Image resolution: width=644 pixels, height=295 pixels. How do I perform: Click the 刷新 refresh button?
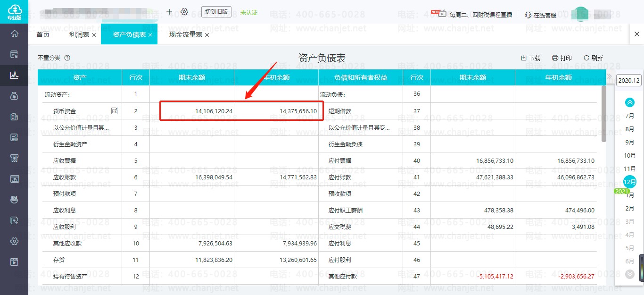[593, 58]
